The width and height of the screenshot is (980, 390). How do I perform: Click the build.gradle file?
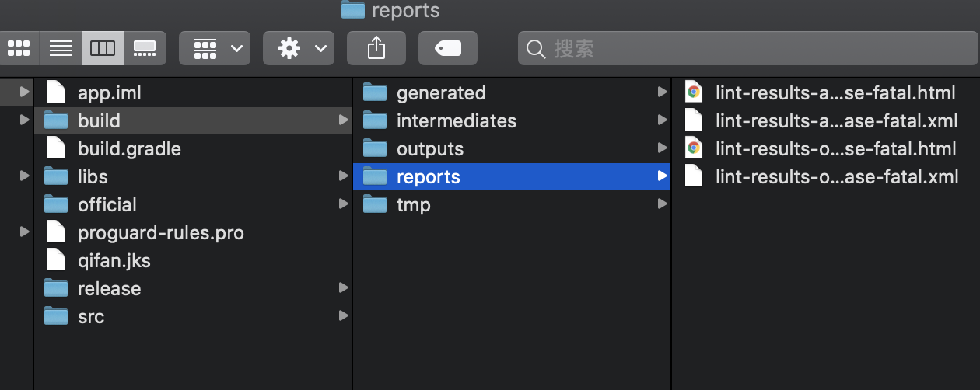click(x=129, y=148)
